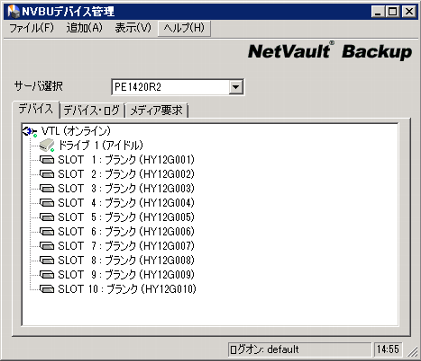Open the サーバ選択 dropdown arrow
The width and height of the screenshot is (421, 361).
[236, 87]
